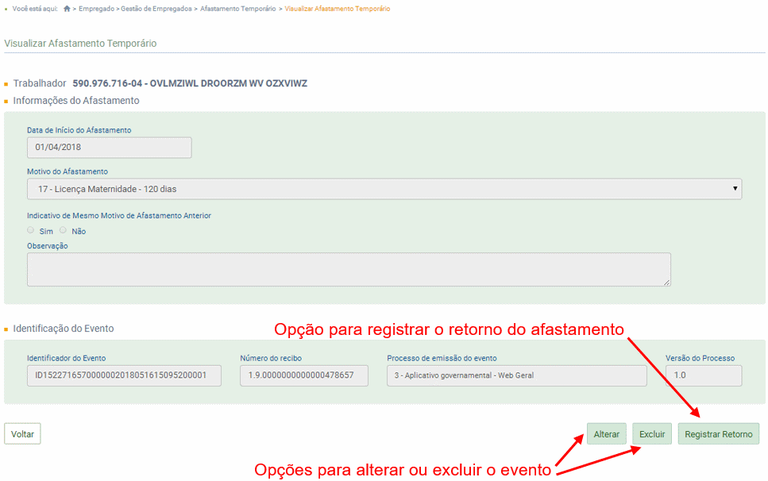Screen dimensions: 768x481
Task: Open Empregado breadcrumb link
Action: click(96, 9)
